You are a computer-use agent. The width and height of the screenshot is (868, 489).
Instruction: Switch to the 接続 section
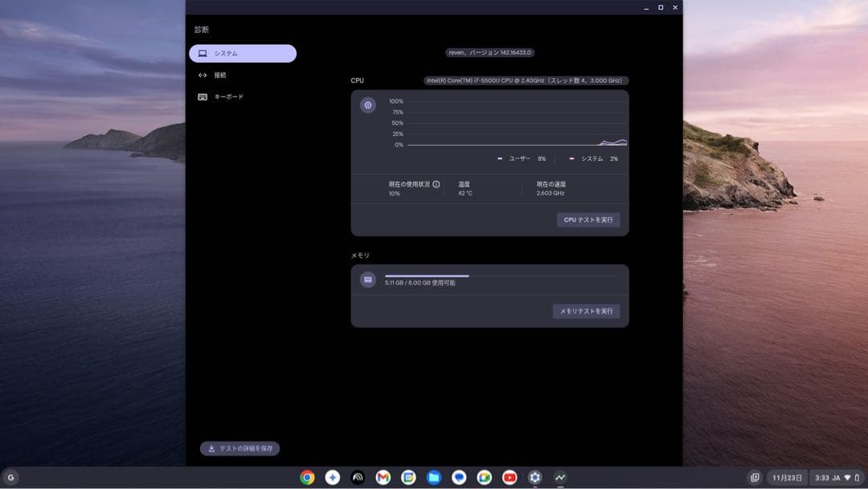[225, 75]
